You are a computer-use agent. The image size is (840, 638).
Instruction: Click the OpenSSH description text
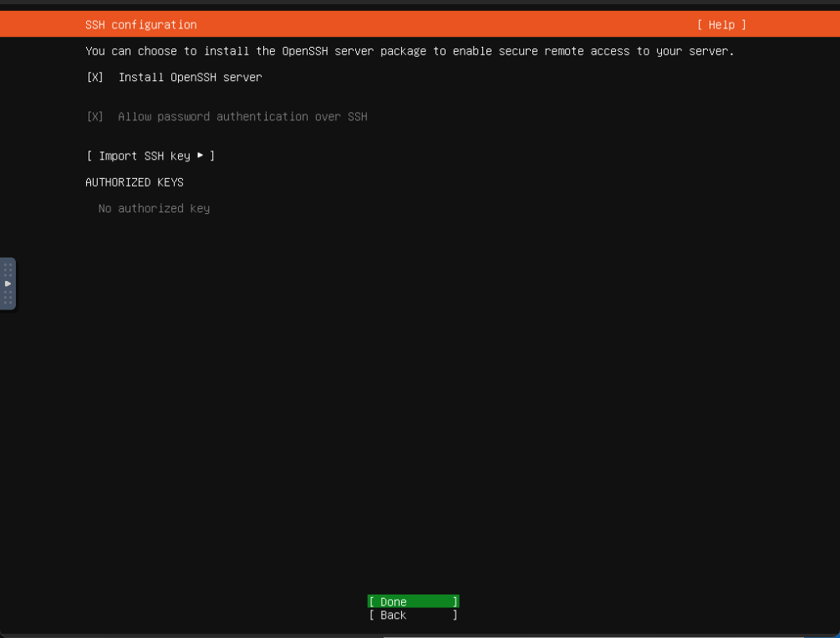tap(410, 51)
